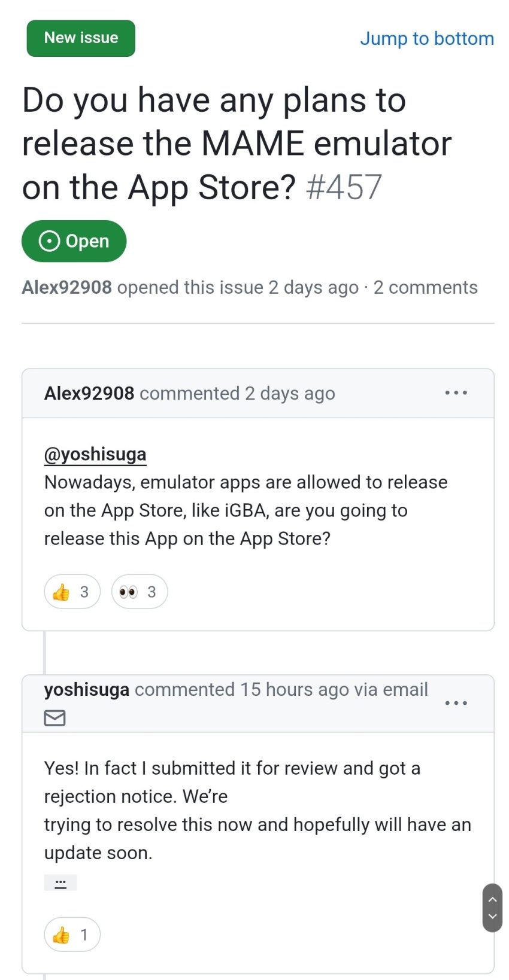Toggle the eyes reaction with 3 votes
The width and height of the screenshot is (509, 980).
(x=140, y=592)
